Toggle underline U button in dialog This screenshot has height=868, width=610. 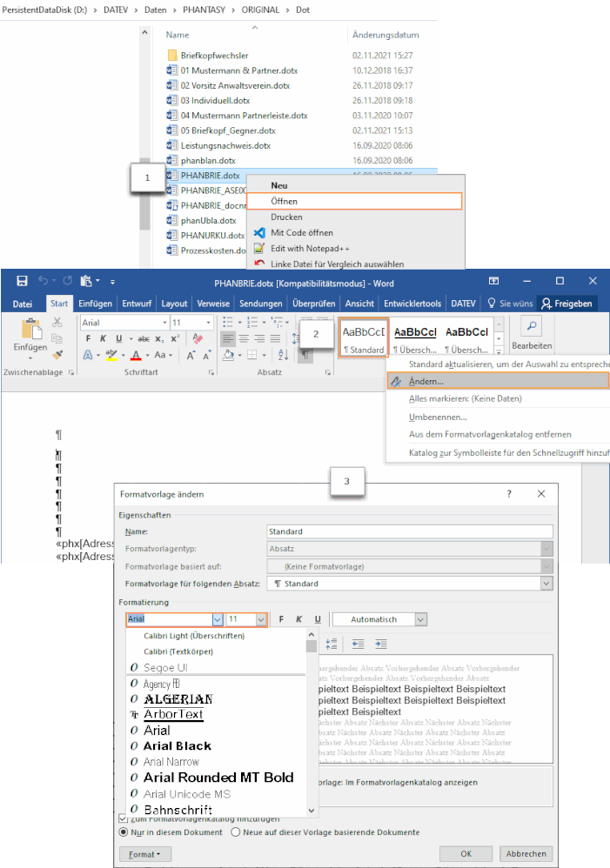(318, 619)
